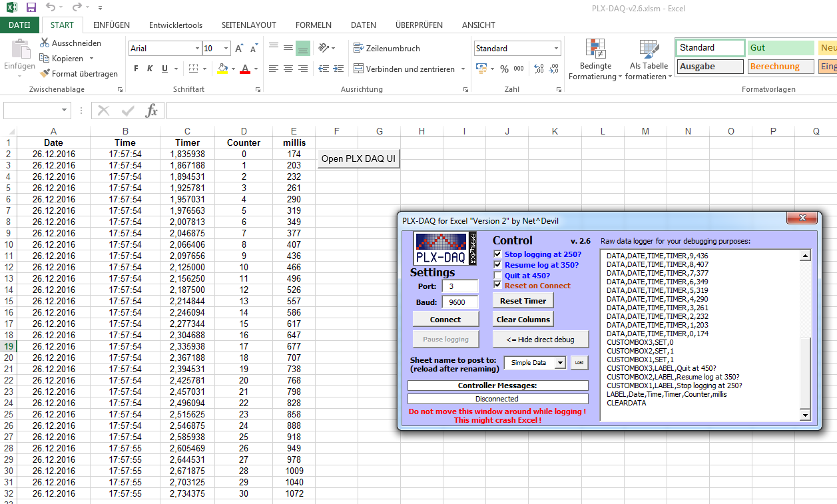Decrease the cell indent
Screen dimensions: 837x504
[x=324, y=69]
